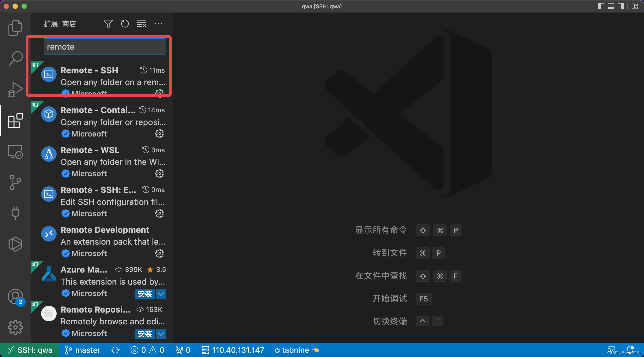Open manage gear for Remote Development
644x357 pixels.
click(x=159, y=253)
